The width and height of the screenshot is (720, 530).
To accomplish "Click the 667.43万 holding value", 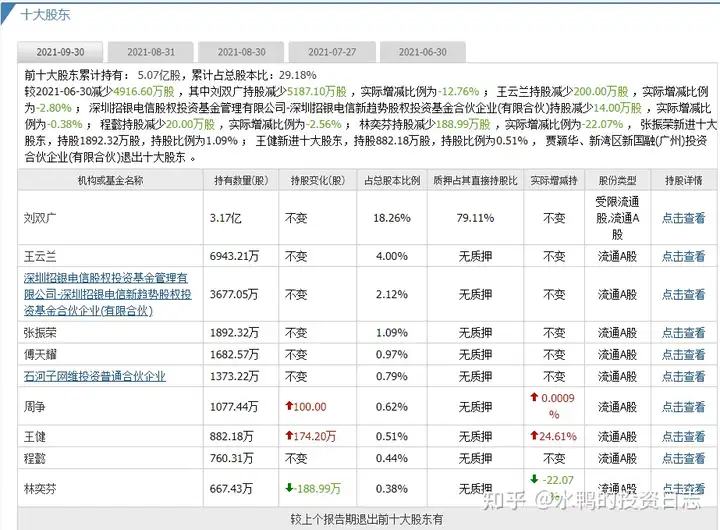I will (231, 489).
